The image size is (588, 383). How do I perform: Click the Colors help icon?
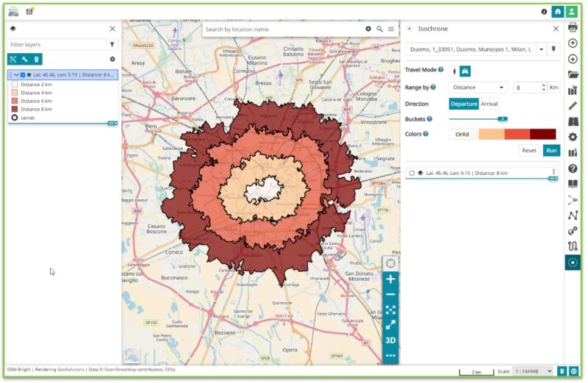(426, 134)
